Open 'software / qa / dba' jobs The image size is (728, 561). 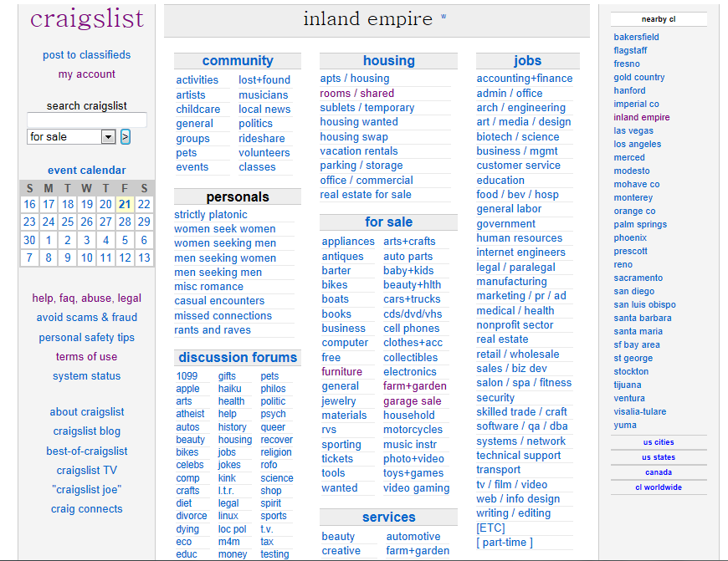(522, 426)
